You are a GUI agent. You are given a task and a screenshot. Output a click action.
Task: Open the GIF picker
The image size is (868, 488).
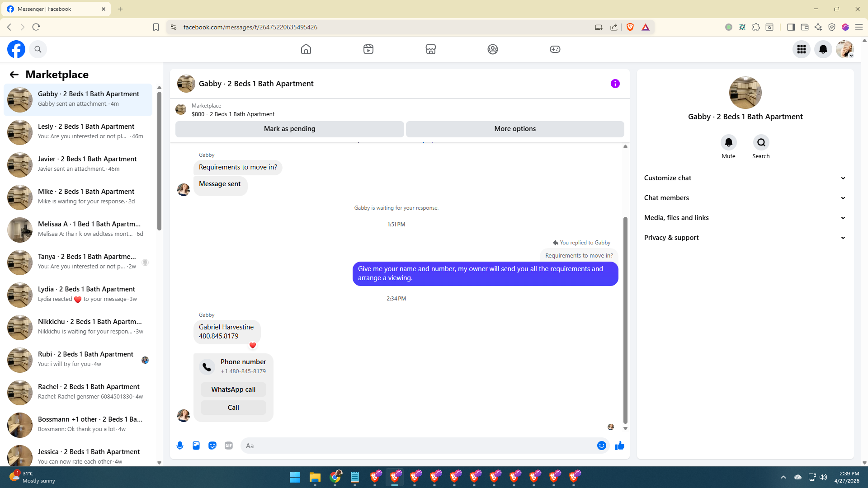(229, 446)
